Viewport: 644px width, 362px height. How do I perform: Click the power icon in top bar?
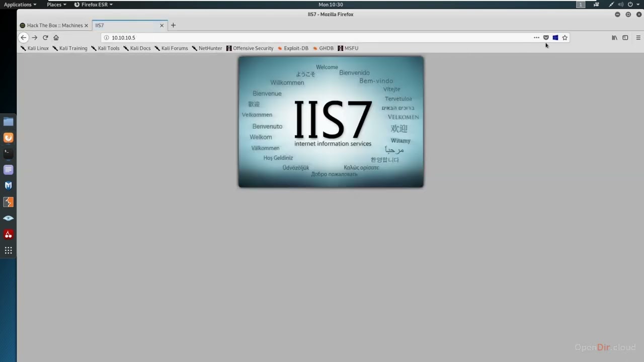(x=630, y=5)
